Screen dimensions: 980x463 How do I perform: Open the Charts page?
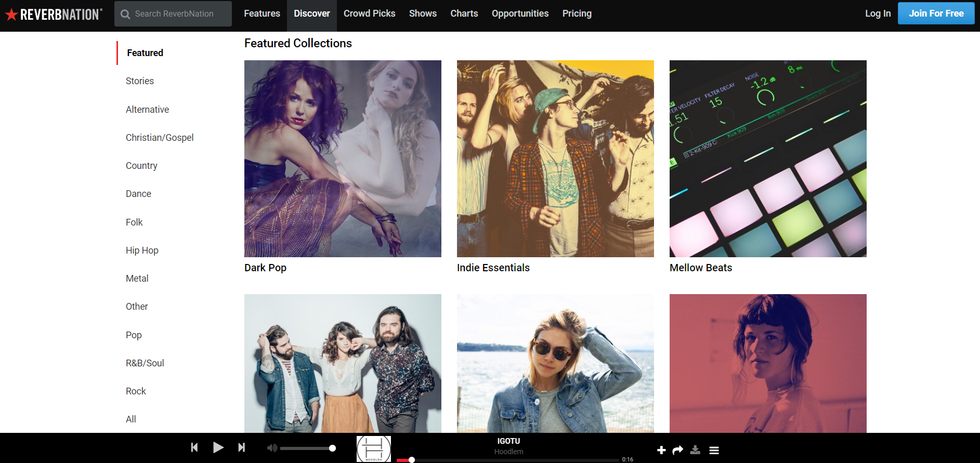464,14
